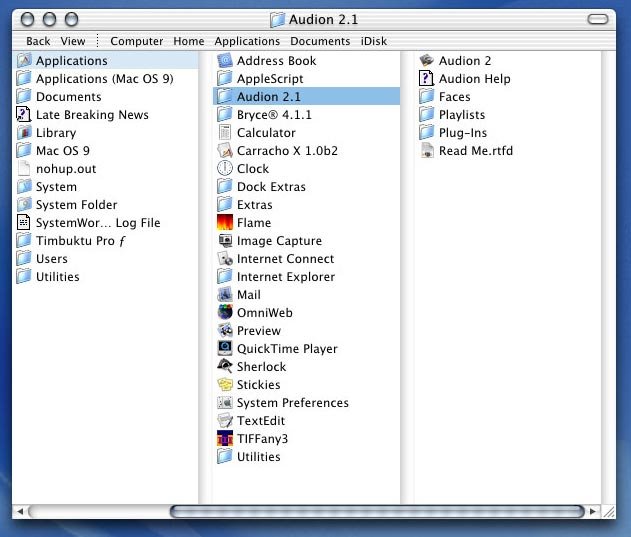
Task: Select the highlighted Audion 2.1 folder row
Action: click(x=306, y=97)
